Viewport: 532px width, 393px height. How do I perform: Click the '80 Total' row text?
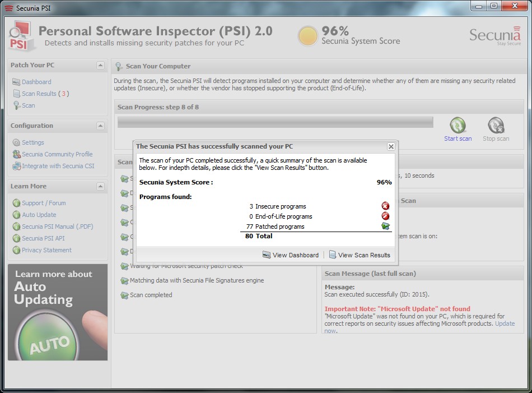tap(259, 236)
